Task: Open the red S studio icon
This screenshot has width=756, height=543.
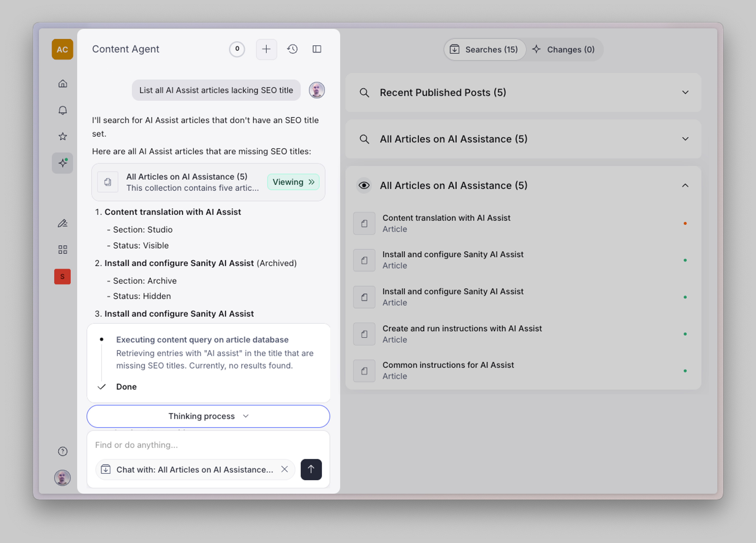Action: [x=62, y=276]
